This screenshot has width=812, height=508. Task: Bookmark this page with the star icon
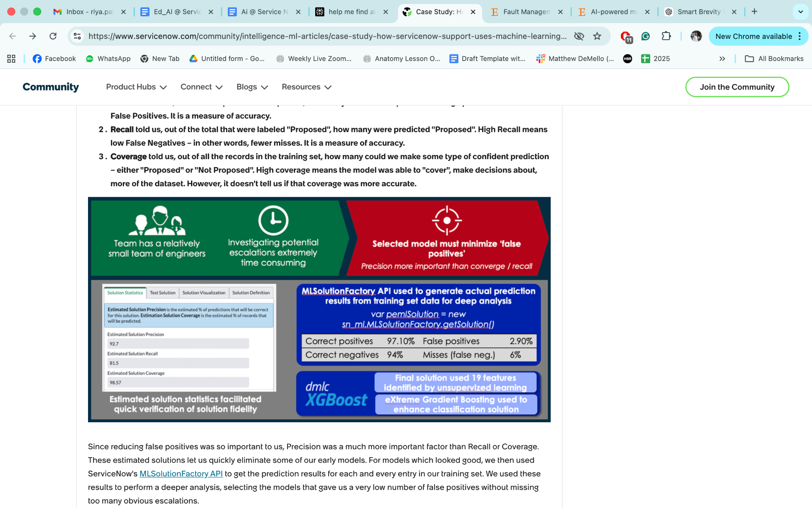pos(597,36)
